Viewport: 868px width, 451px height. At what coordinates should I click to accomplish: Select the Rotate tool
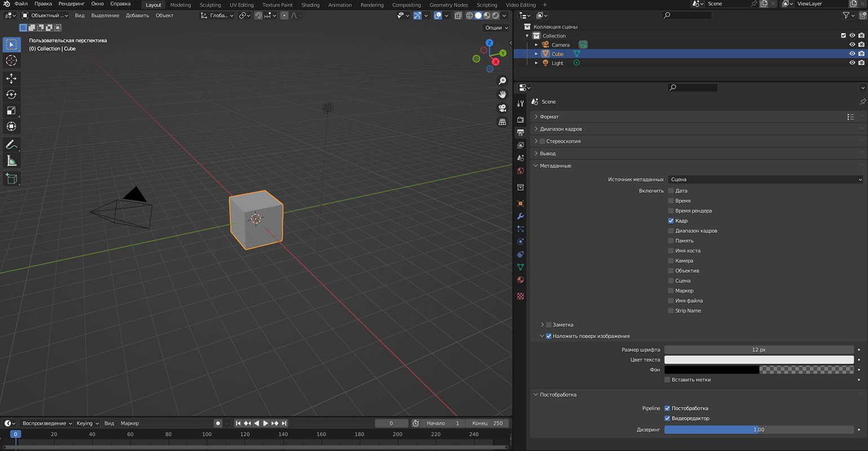point(11,94)
